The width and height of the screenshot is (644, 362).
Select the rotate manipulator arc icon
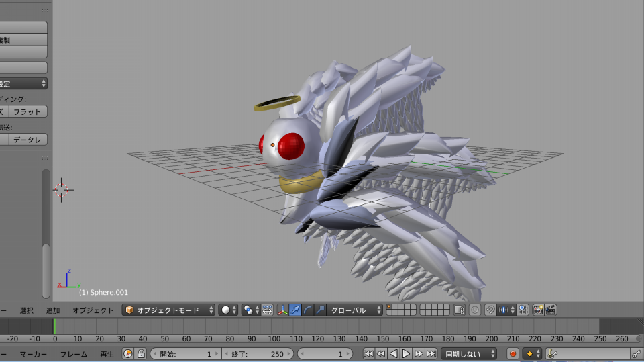[307, 310]
